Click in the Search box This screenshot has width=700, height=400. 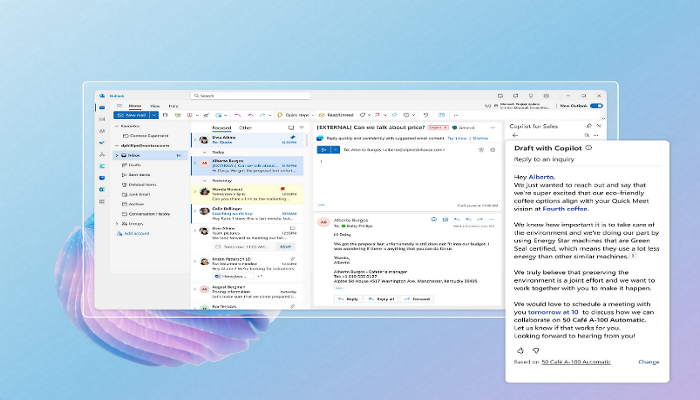[250, 96]
